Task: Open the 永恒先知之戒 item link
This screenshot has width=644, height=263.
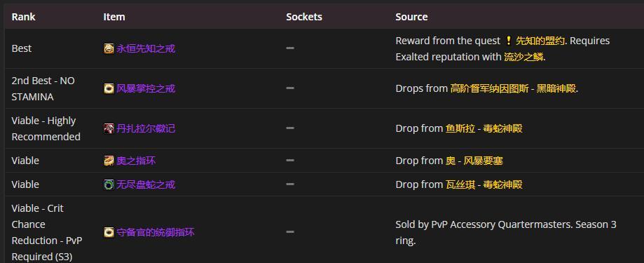Action: pyautogui.click(x=146, y=49)
